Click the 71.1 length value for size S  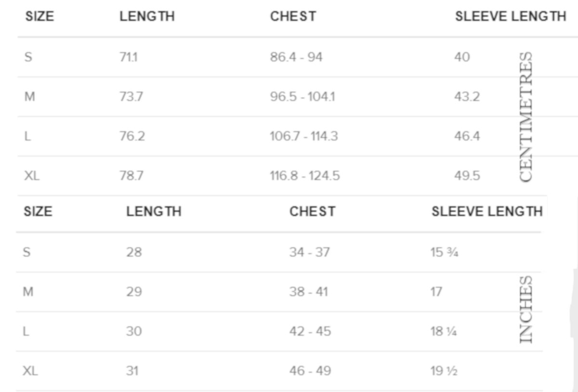128,57
